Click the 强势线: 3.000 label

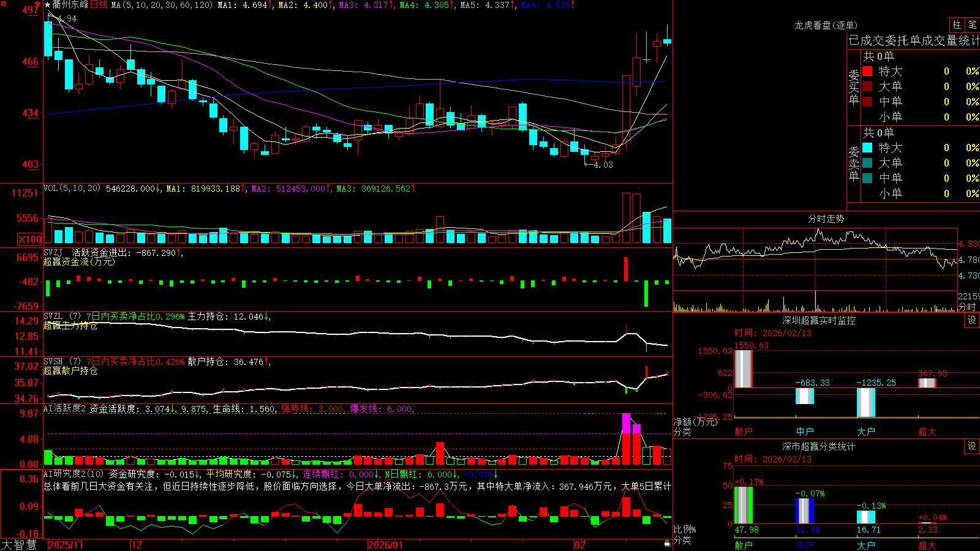point(312,409)
